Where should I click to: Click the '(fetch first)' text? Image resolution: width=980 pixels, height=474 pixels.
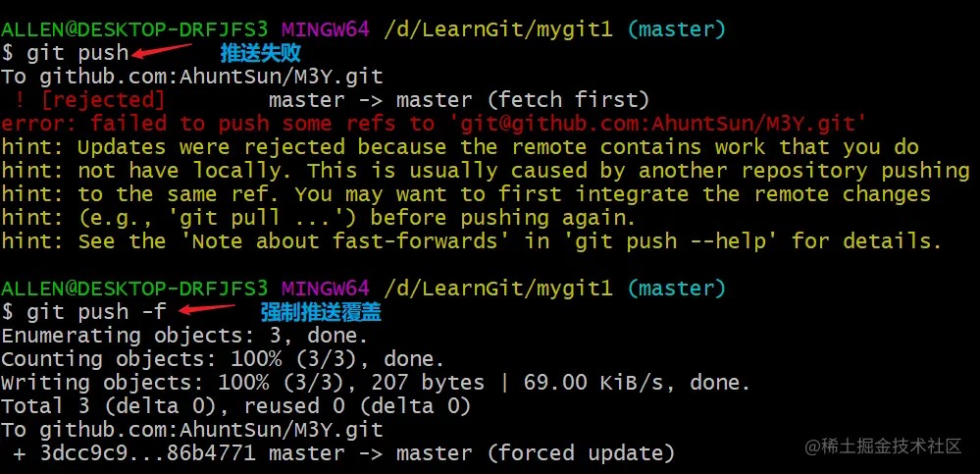coord(568,100)
